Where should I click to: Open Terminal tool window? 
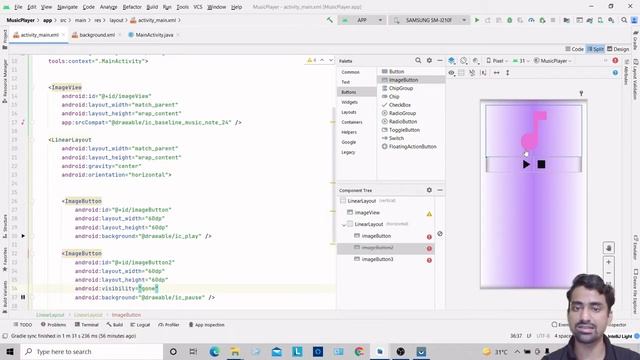point(87,324)
